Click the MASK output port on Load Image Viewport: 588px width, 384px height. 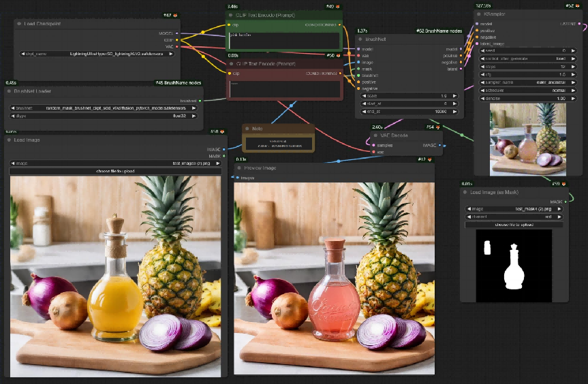click(224, 156)
